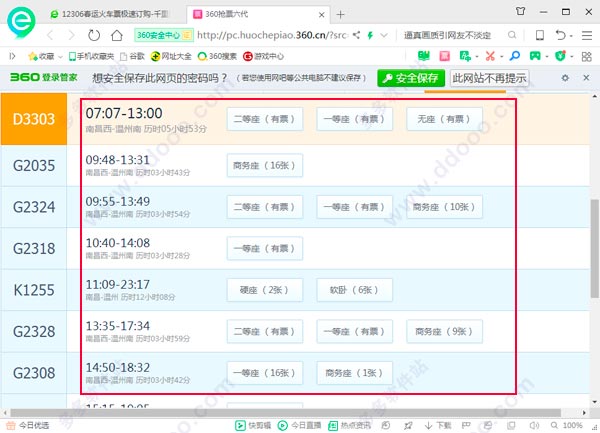
Task: Select train G2328
Action: [34, 331]
